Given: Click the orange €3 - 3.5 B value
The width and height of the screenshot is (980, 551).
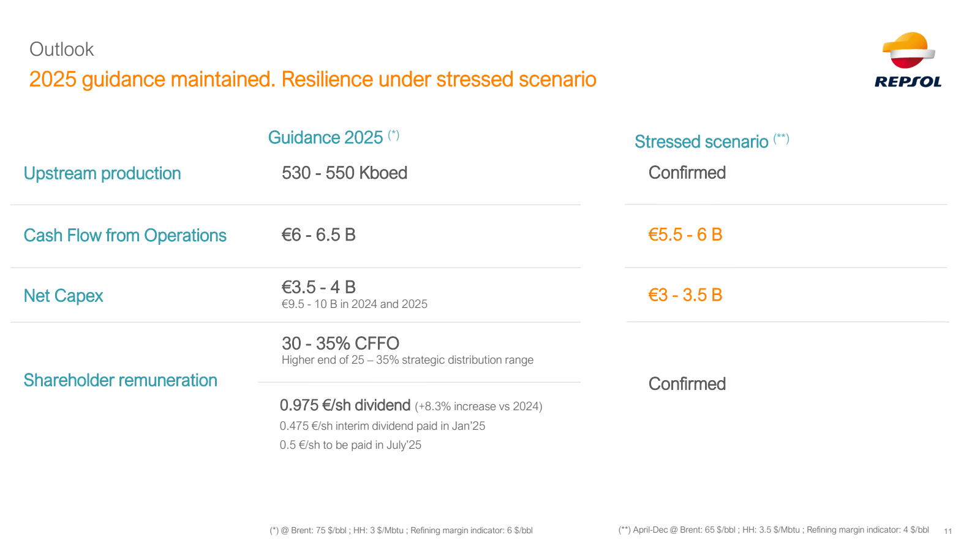Looking at the screenshot, I should (x=685, y=295).
